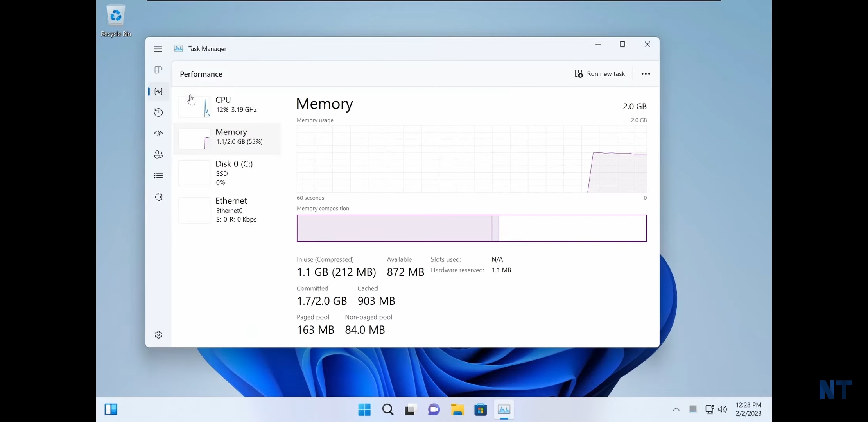
Task: Click the Memory composition bar
Action: click(472, 228)
